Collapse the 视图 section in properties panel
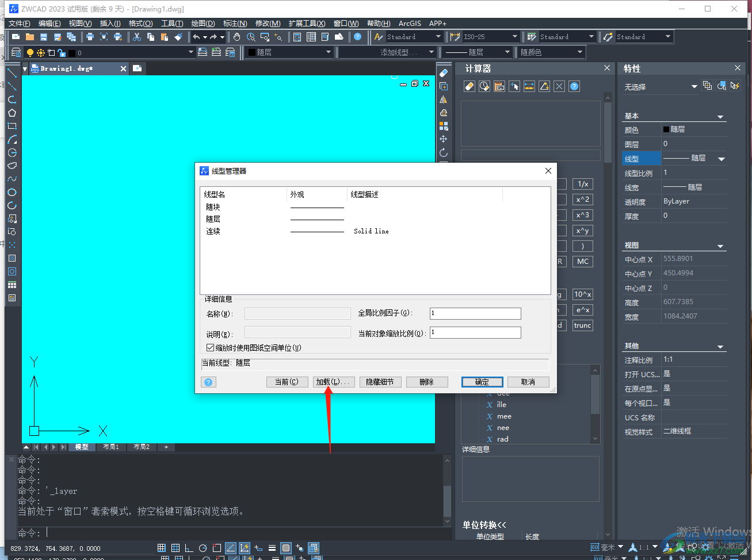Viewport: 752px width, 560px height. click(x=720, y=247)
